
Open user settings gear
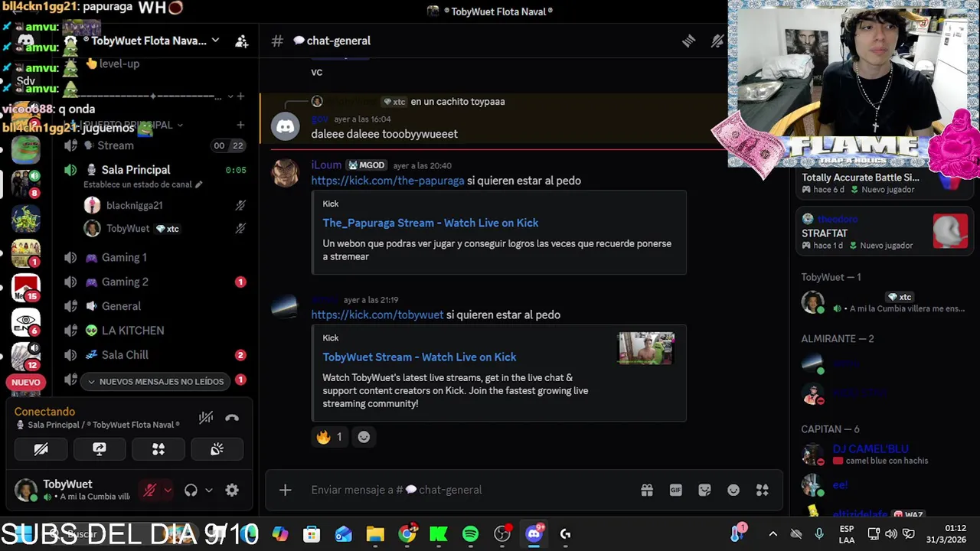(x=232, y=491)
